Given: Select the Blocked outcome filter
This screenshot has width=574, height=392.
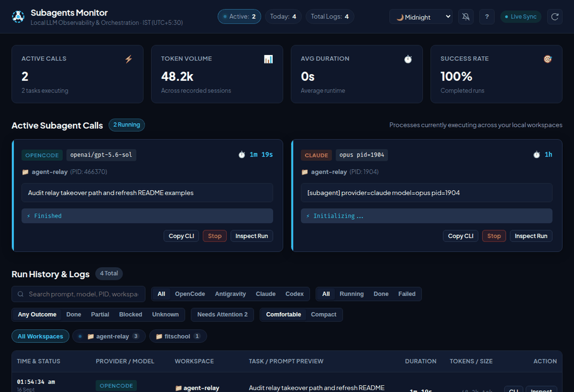Looking at the screenshot, I should (x=130, y=314).
